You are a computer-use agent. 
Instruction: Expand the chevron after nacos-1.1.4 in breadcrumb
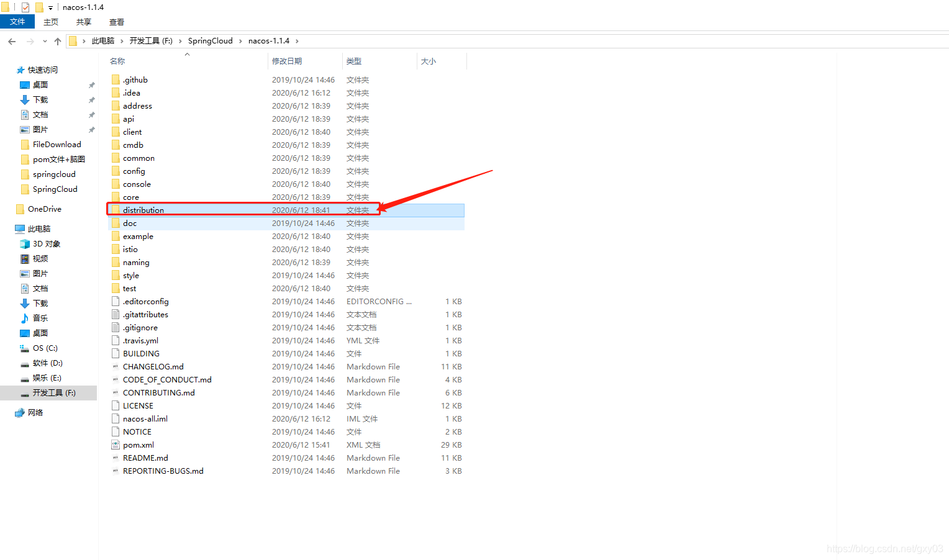point(297,41)
